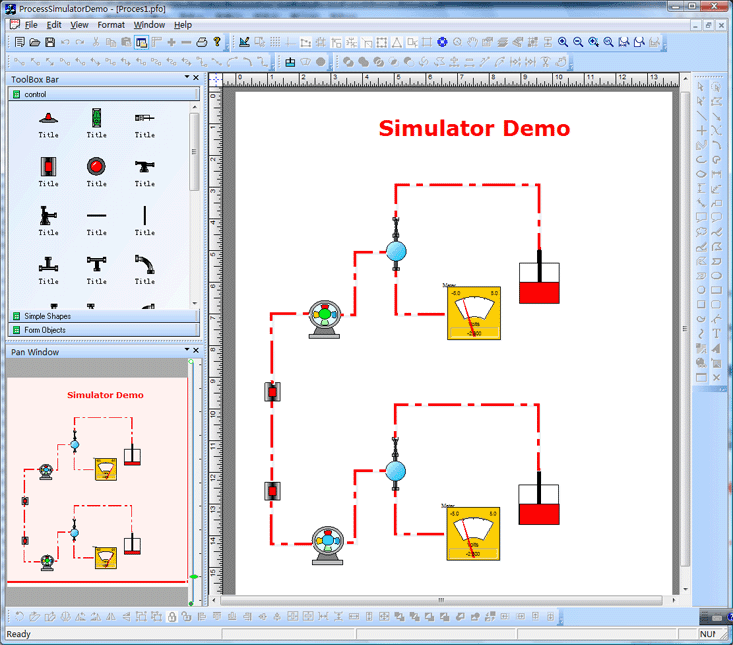
Task: Open the ToolBox Bar dropdown arrow
Action: tap(187, 77)
